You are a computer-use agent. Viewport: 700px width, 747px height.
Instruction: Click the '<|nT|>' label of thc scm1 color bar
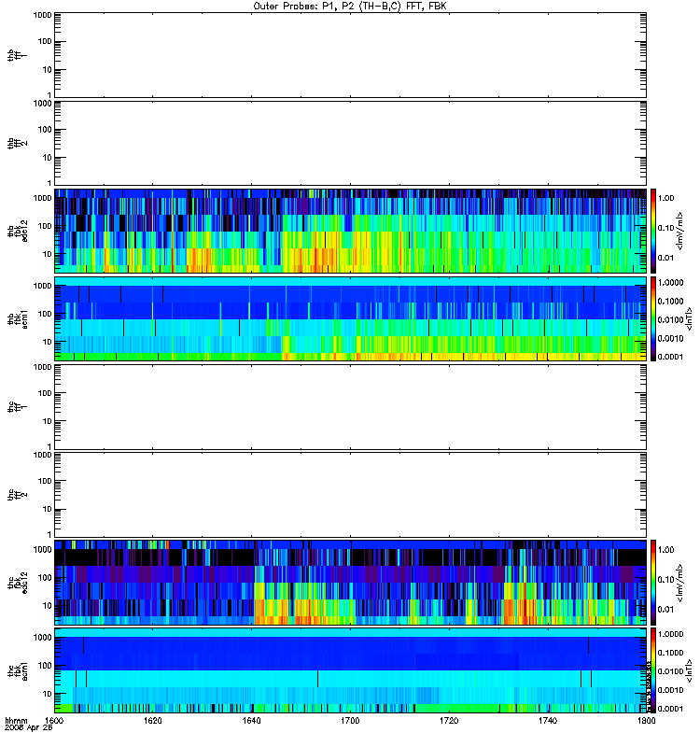[689, 670]
